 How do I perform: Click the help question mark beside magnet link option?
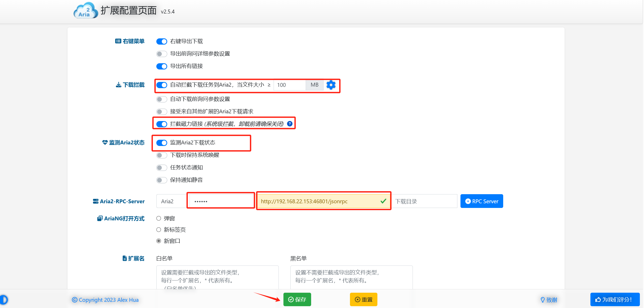(x=289, y=124)
